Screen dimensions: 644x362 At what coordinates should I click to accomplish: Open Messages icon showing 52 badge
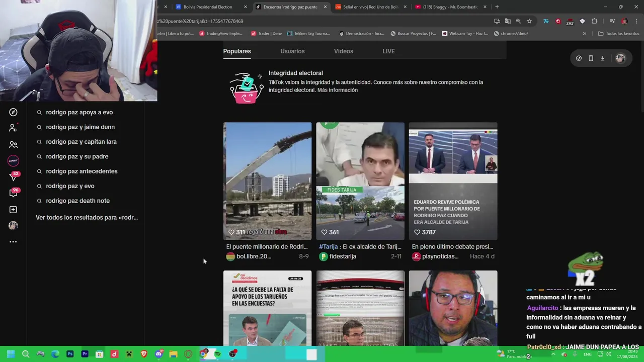[x=14, y=177]
